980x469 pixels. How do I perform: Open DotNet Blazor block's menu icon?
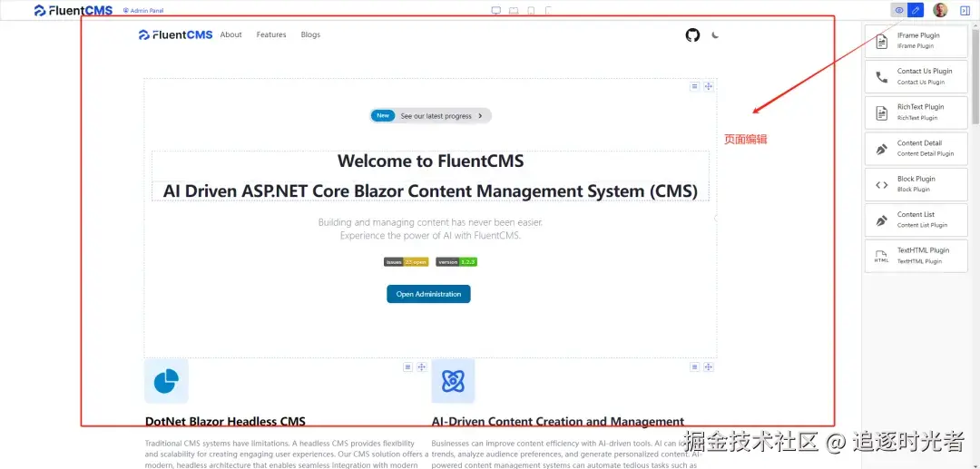coord(407,367)
